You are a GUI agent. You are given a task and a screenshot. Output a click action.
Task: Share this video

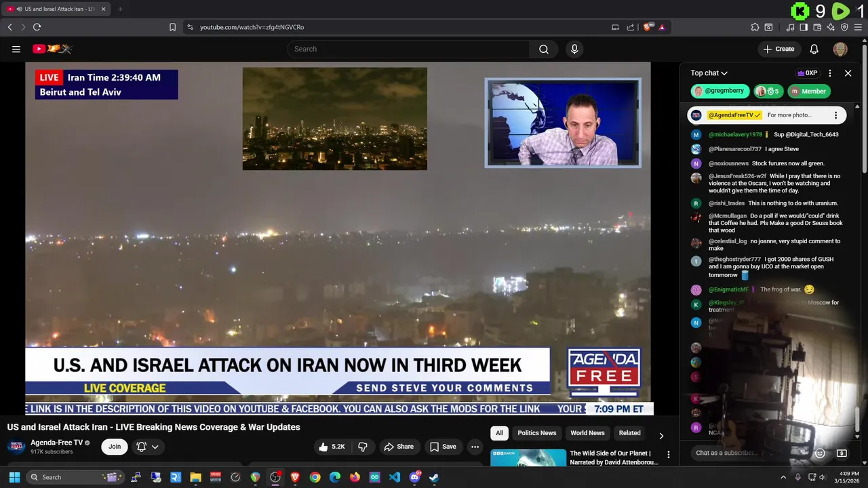[x=399, y=447]
